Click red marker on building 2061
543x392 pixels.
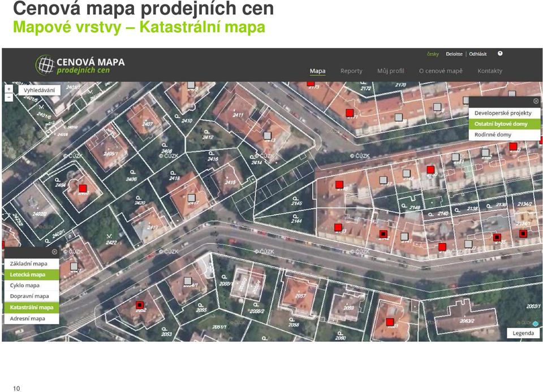(x=390, y=322)
